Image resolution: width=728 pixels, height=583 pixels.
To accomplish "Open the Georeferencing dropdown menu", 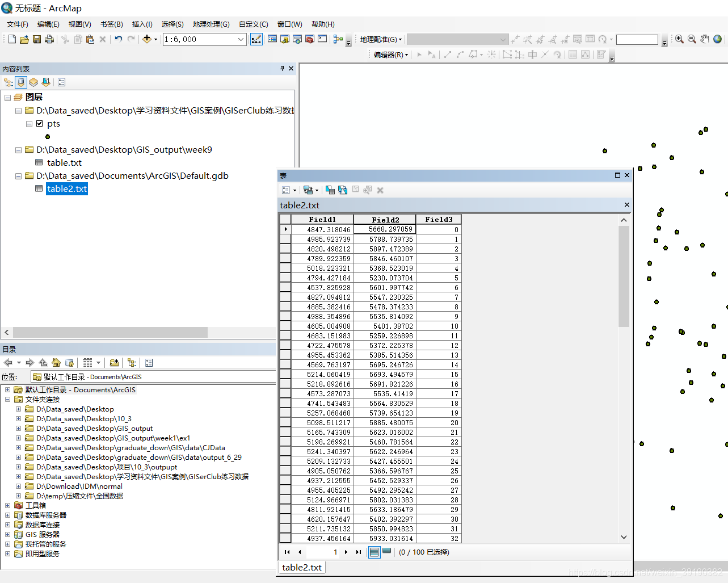I will tap(381, 39).
